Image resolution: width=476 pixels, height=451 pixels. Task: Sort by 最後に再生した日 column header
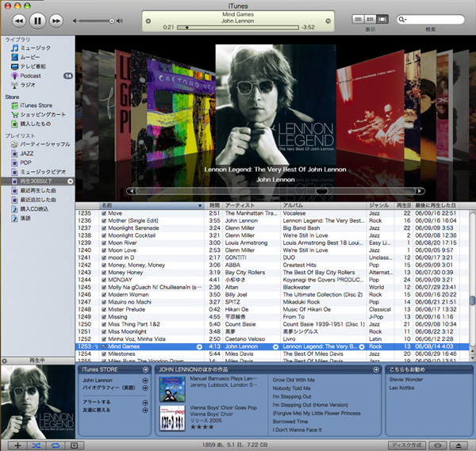tap(436, 205)
